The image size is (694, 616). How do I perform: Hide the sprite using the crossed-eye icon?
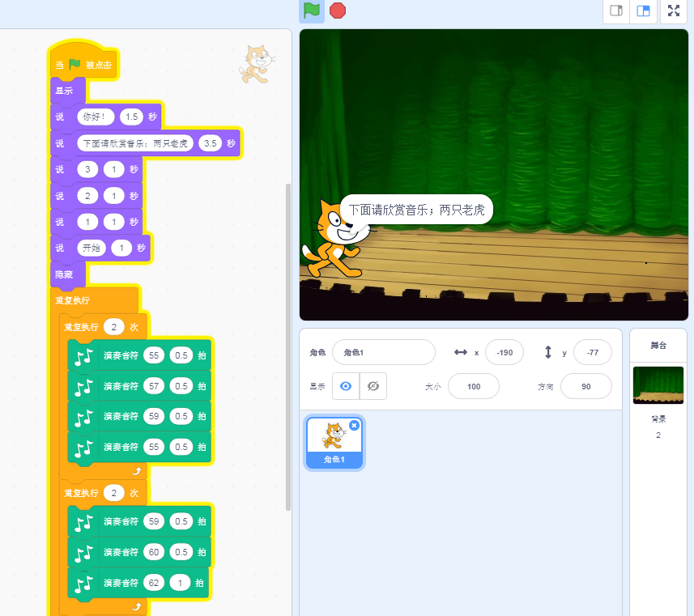[373, 386]
